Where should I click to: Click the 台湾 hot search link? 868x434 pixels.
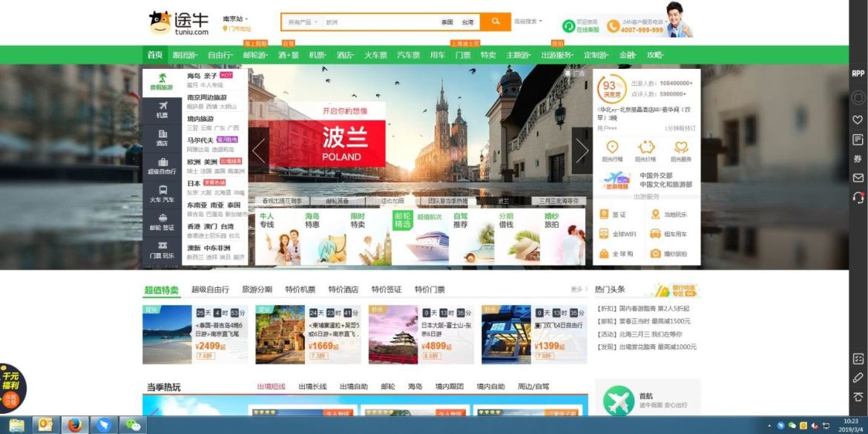[467, 22]
